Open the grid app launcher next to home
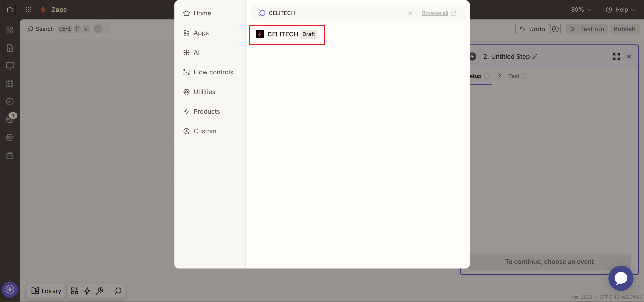The height and width of the screenshot is (302, 644). pos(28,10)
